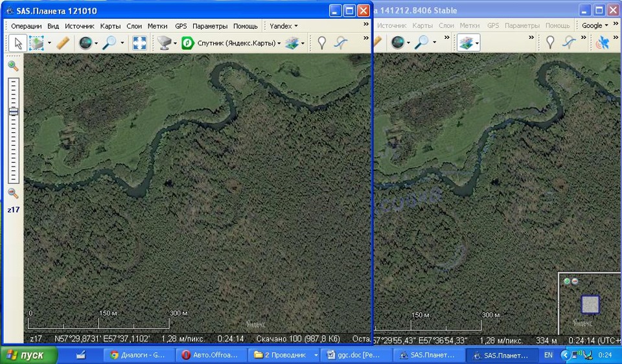The height and width of the screenshot is (364, 622).
Task: Open the Помощь menu in front window
Action: [246, 26]
